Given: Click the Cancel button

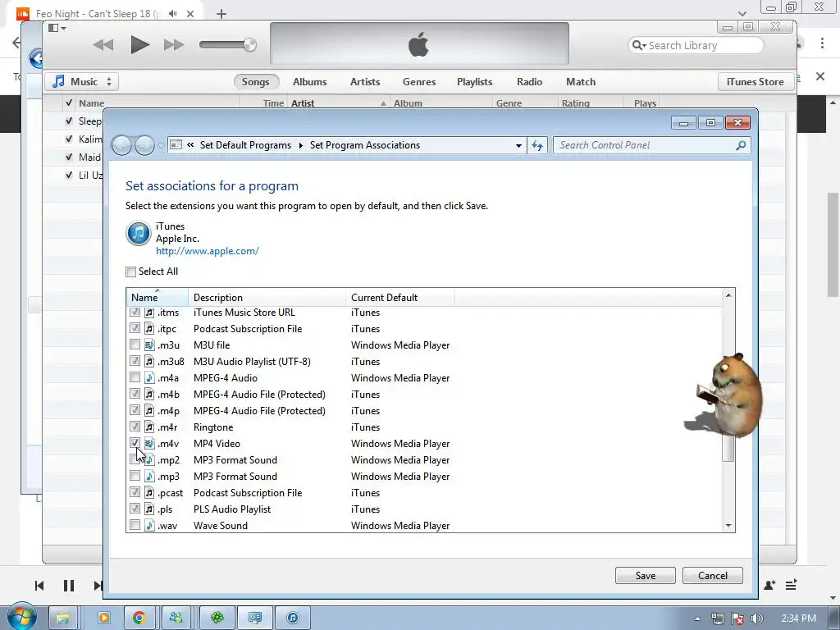Looking at the screenshot, I should (x=713, y=575).
